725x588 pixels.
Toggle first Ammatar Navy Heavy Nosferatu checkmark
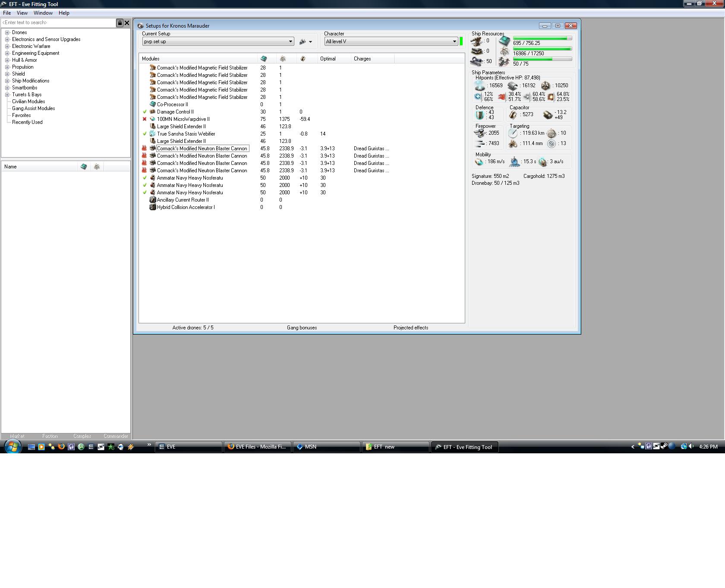pos(145,178)
